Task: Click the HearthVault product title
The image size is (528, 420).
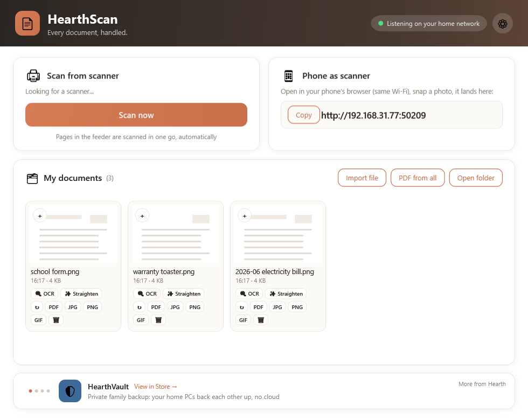Action: coord(108,387)
